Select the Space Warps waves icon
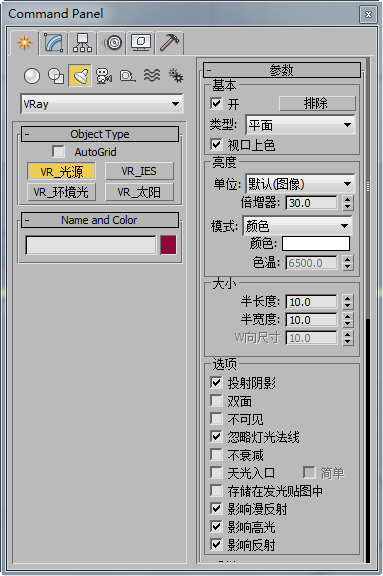Image resolution: width=383 pixels, height=576 pixels. click(x=152, y=76)
